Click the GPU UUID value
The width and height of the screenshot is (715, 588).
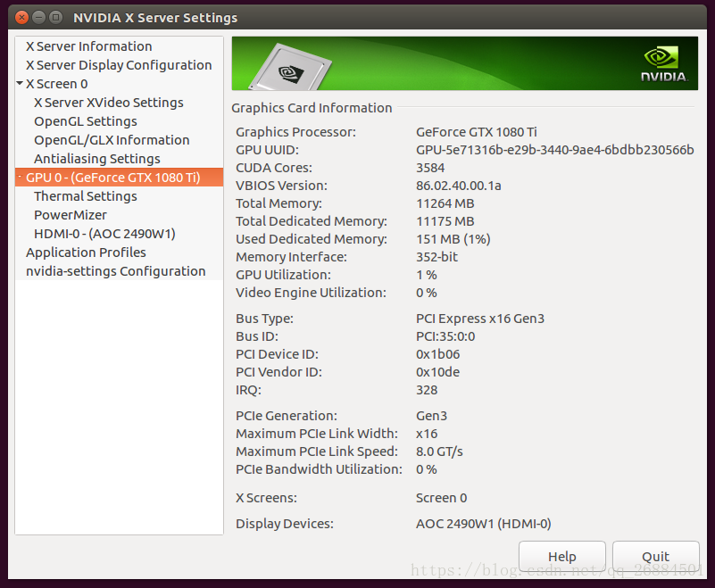tap(555, 150)
